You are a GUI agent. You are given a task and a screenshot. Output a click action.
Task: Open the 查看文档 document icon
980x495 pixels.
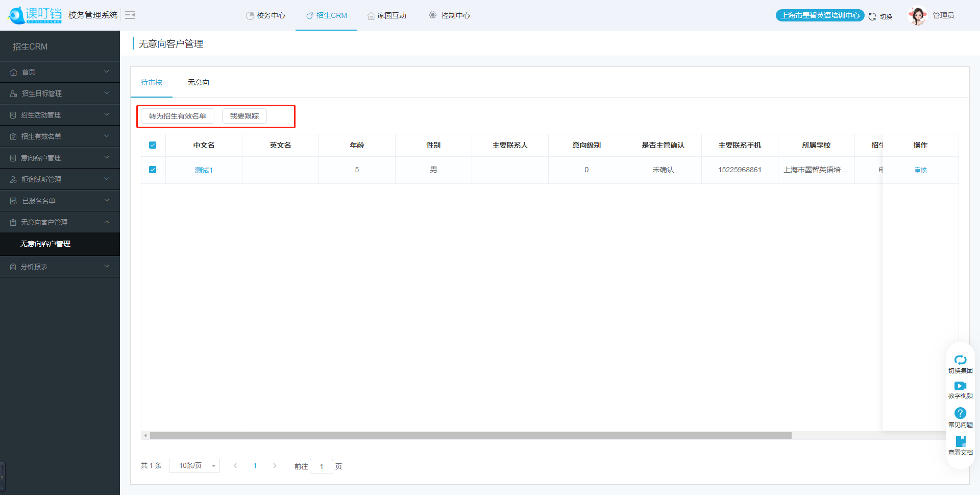pyautogui.click(x=960, y=441)
